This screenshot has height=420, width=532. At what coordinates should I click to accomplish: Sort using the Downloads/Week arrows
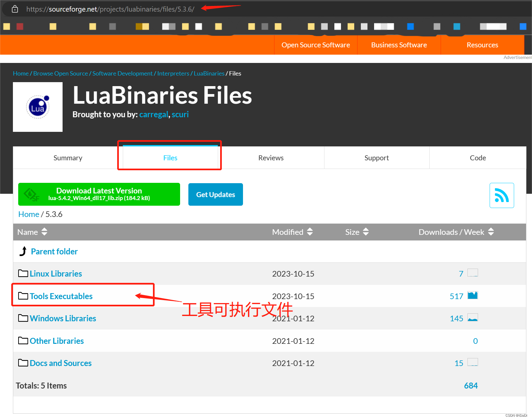[x=491, y=232]
